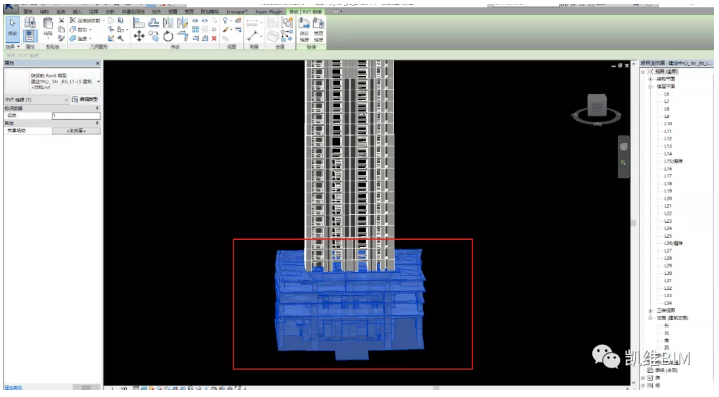Open the 结构 ribbon tab
719x397 pixels.
pyautogui.click(x=44, y=11)
